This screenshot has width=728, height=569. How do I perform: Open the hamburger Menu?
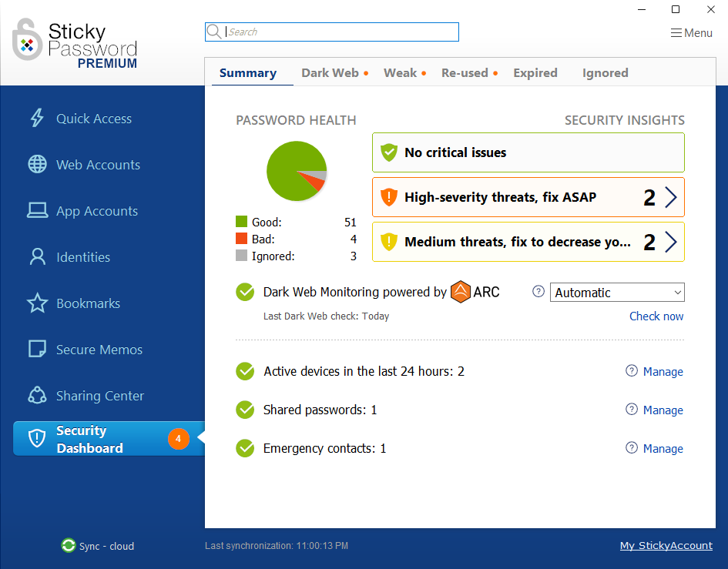[691, 33]
